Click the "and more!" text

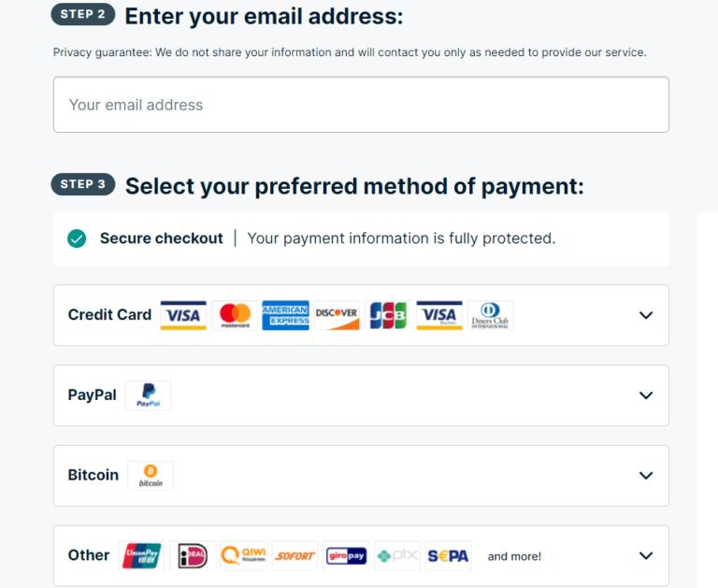pyautogui.click(x=514, y=556)
